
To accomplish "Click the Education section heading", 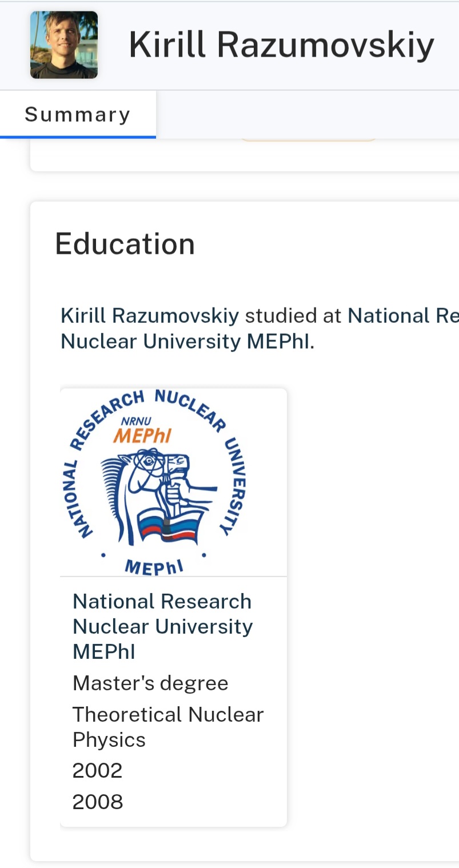I will 125,244.
